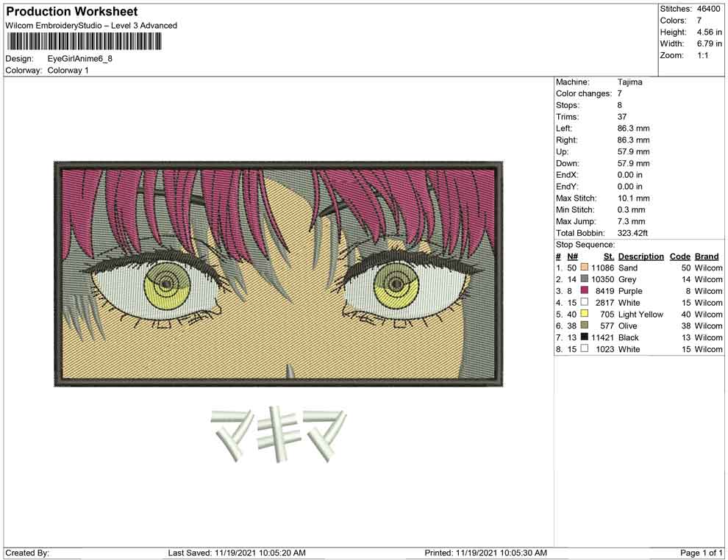Screen dimensions: 728x560
Task: Click the Color changes value 7
Action: point(619,93)
